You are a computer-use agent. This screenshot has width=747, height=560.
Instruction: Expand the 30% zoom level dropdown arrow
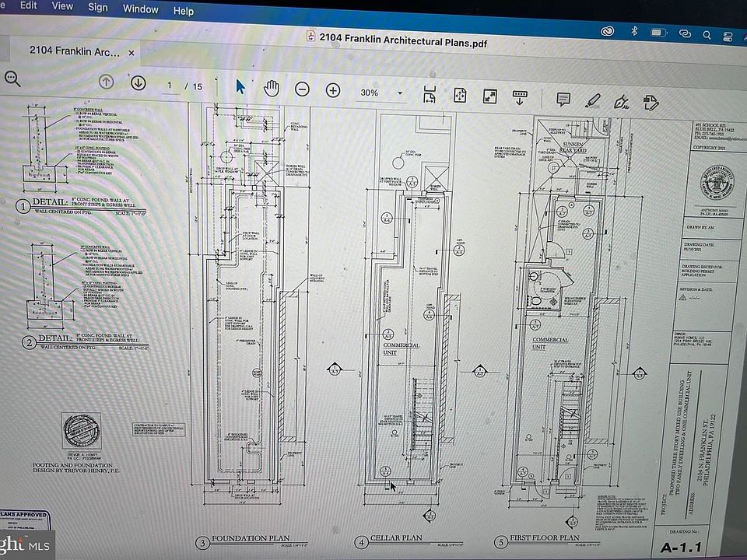[x=400, y=93]
